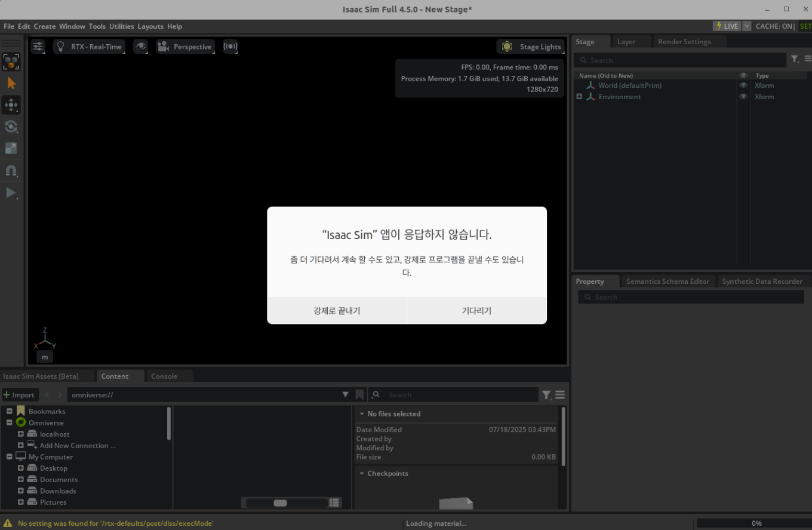Click the Wait (기다리기) button
The image size is (812, 530).
[477, 311]
